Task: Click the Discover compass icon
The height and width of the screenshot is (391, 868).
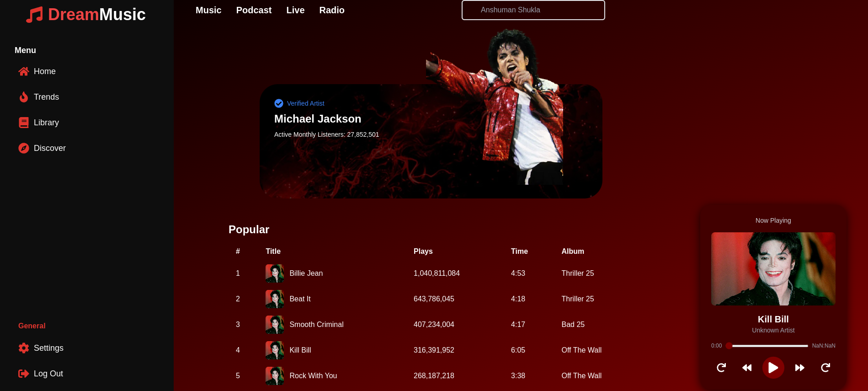Action: (x=24, y=148)
